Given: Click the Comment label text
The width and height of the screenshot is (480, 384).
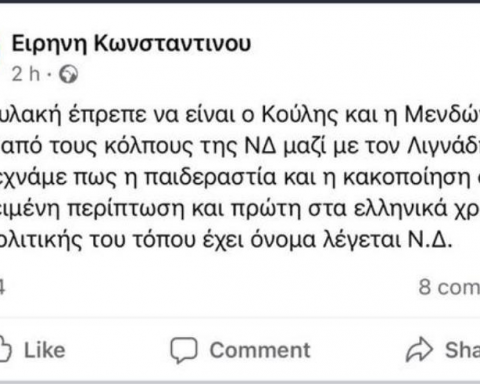Looking at the screenshot, I should pyautogui.click(x=260, y=350).
